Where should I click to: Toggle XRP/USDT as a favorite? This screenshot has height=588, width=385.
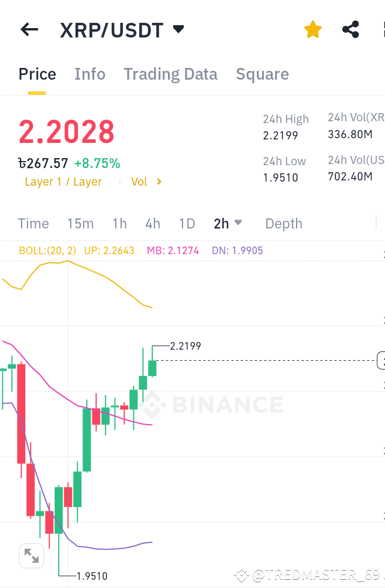pyautogui.click(x=312, y=29)
